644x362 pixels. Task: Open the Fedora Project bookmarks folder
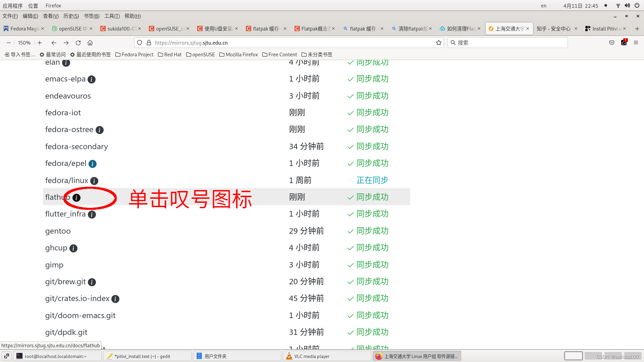[134, 55]
